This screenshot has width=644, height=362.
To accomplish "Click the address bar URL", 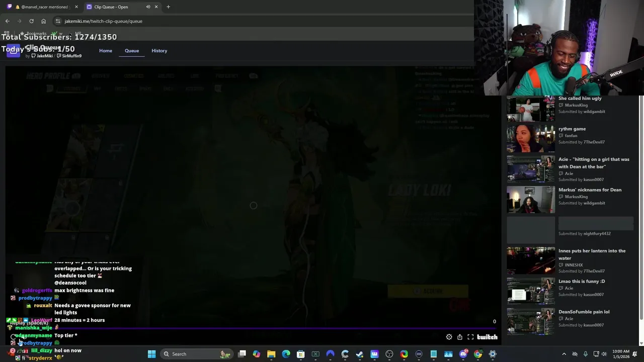I will point(103,21).
